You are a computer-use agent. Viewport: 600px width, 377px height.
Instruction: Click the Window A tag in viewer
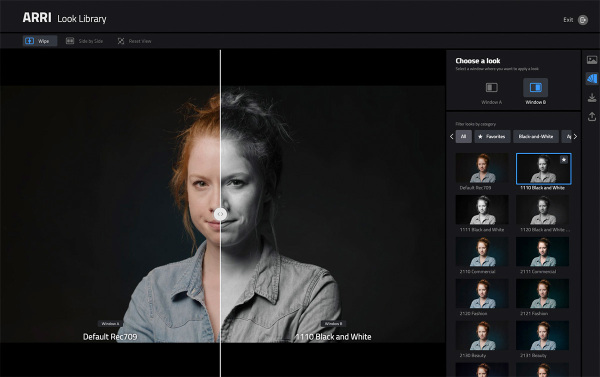click(x=110, y=324)
